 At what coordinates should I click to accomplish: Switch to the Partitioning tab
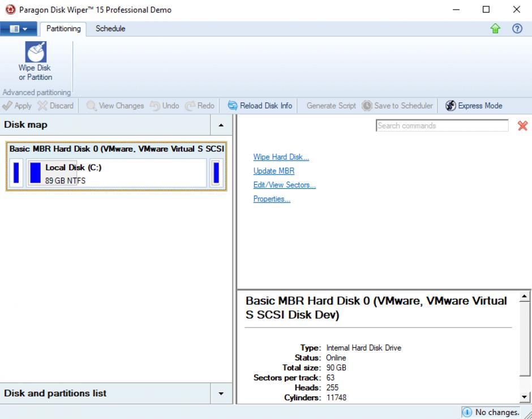pos(63,29)
